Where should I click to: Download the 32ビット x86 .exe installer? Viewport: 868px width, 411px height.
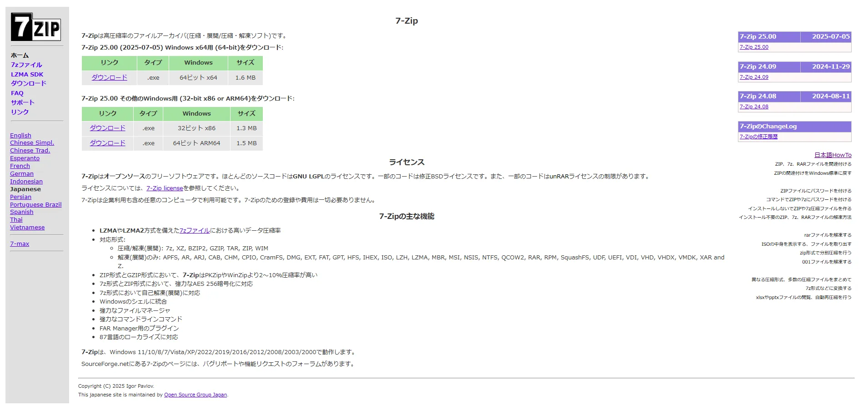pyautogui.click(x=107, y=128)
